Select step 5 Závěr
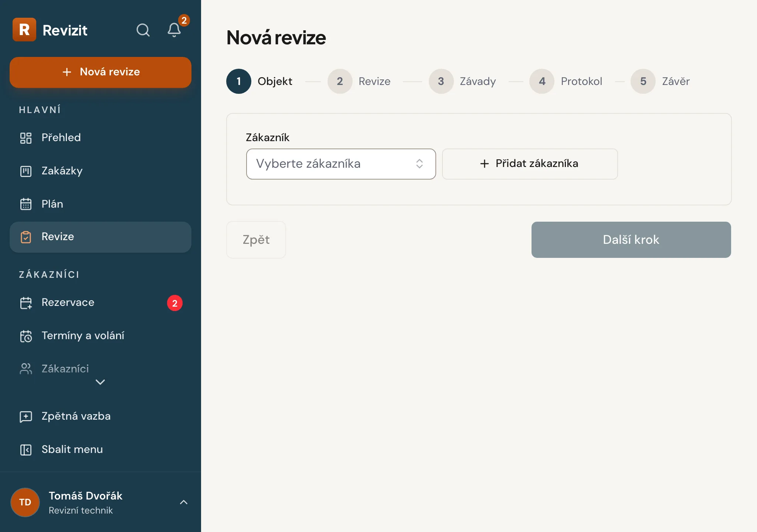Image resolution: width=757 pixels, height=532 pixels. click(x=661, y=81)
